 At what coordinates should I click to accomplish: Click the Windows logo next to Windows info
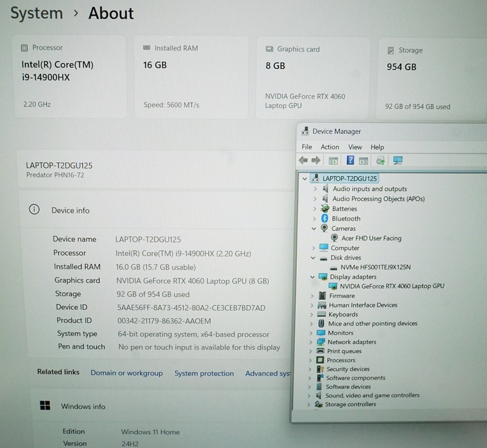[45, 405]
